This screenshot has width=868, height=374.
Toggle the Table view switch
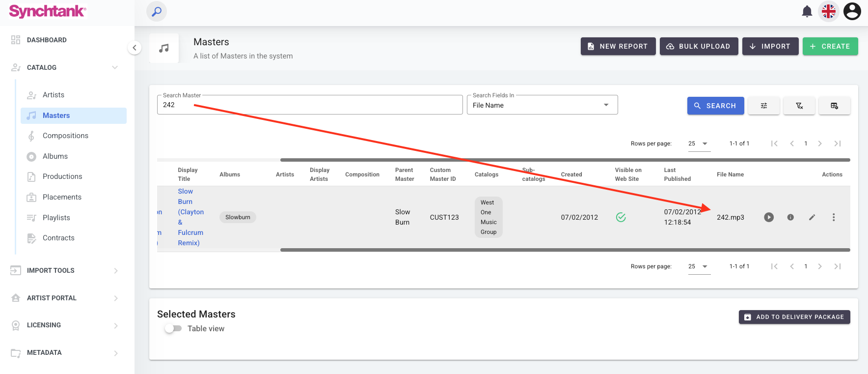(173, 328)
